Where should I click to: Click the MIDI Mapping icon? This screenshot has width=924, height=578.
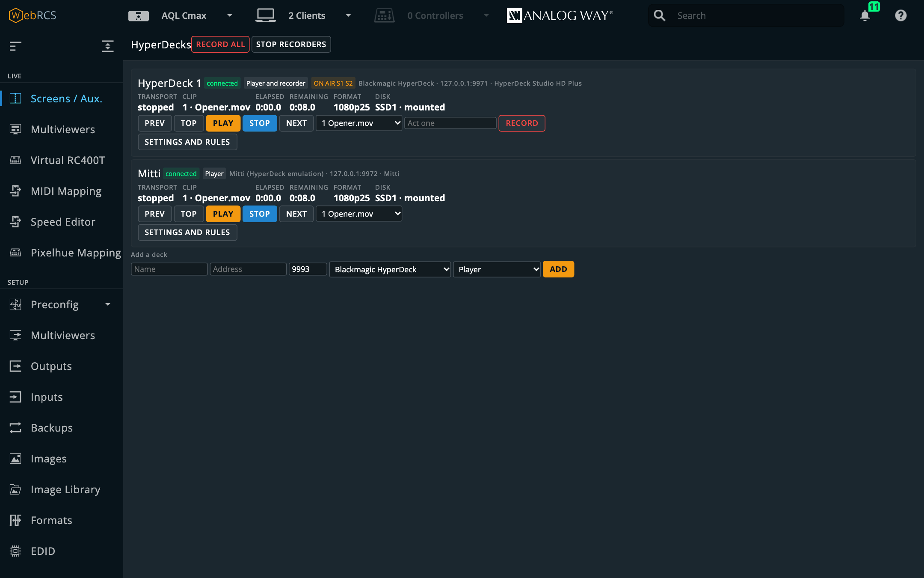[x=15, y=191]
